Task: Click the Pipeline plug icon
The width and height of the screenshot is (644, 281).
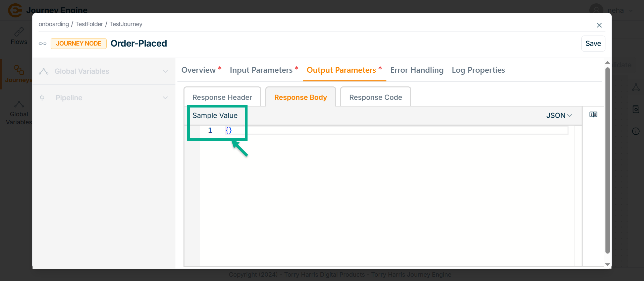Action: (x=42, y=98)
